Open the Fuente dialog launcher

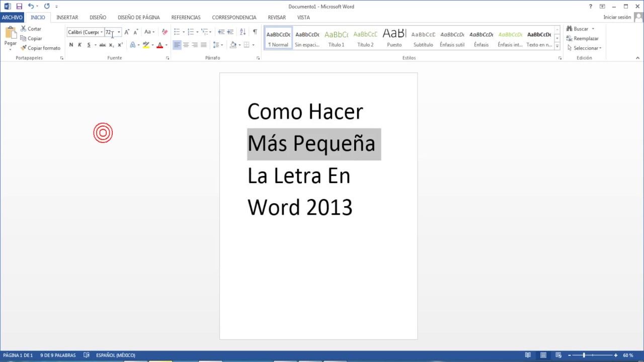coord(168,58)
